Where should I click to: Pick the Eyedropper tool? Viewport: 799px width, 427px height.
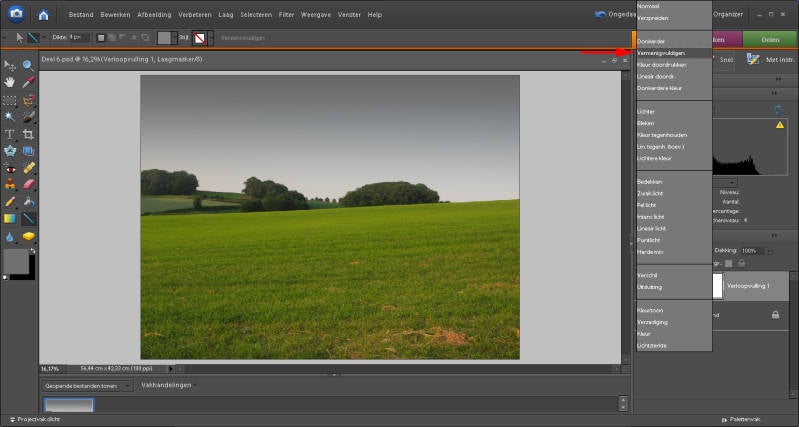pyautogui.click(x=28, y=82)
